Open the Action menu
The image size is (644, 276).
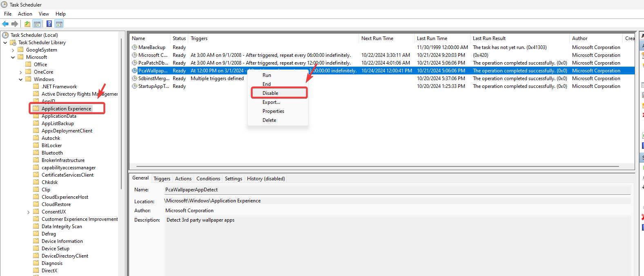(x=25, y=14)
